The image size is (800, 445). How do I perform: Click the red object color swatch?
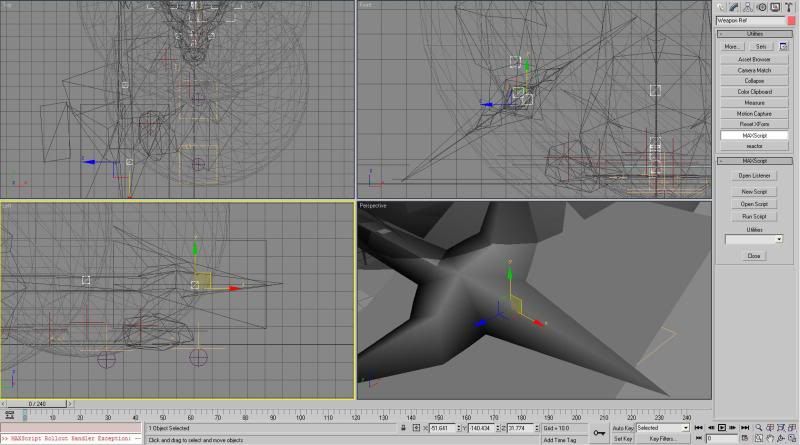tap(791, 20)
